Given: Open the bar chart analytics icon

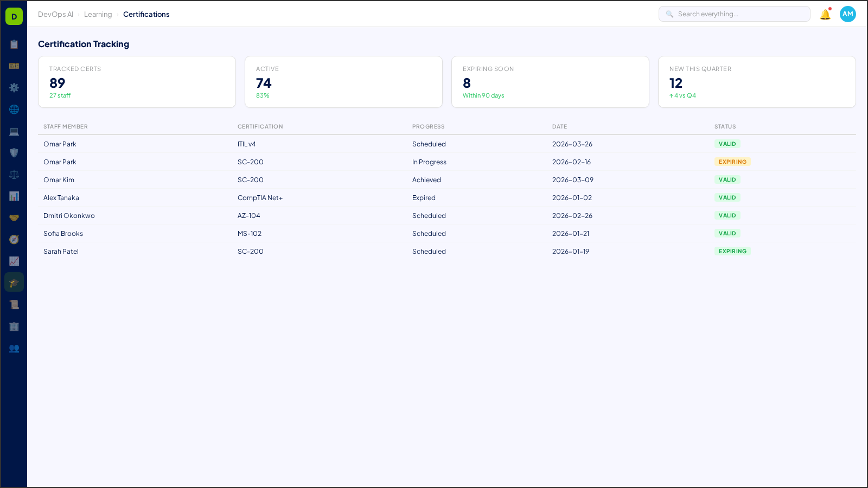Looking at the screenshot, I should pos(14,196).
